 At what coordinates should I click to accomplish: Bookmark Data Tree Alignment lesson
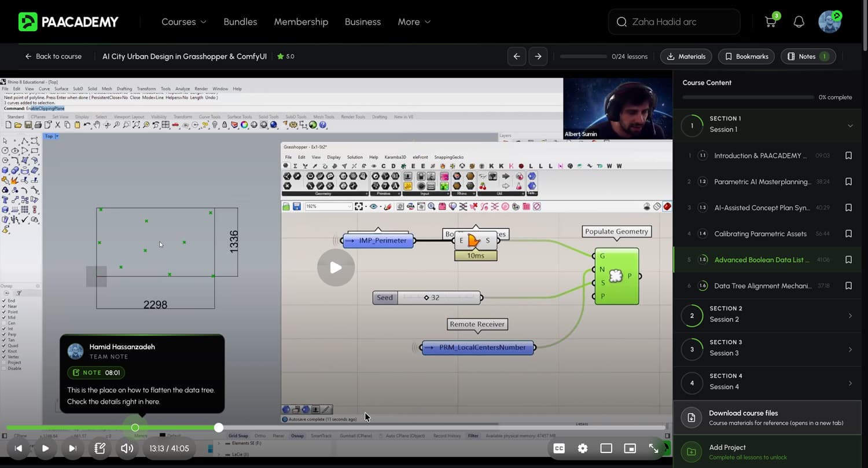click(x=848, y=286)
